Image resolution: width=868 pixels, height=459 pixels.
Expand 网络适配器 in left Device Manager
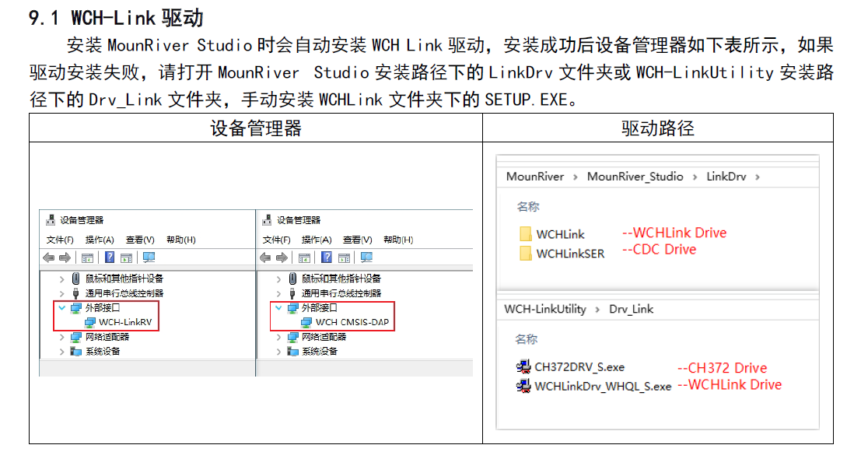(x=62, y=337)
